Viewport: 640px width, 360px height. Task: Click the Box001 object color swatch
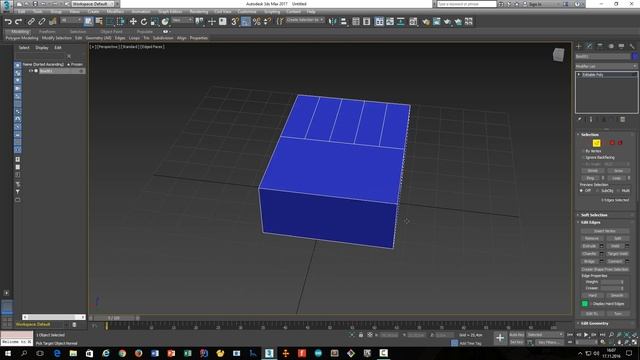pos(635,56)
